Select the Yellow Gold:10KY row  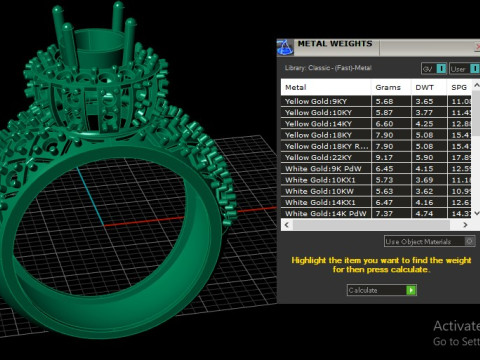(376, 113)
